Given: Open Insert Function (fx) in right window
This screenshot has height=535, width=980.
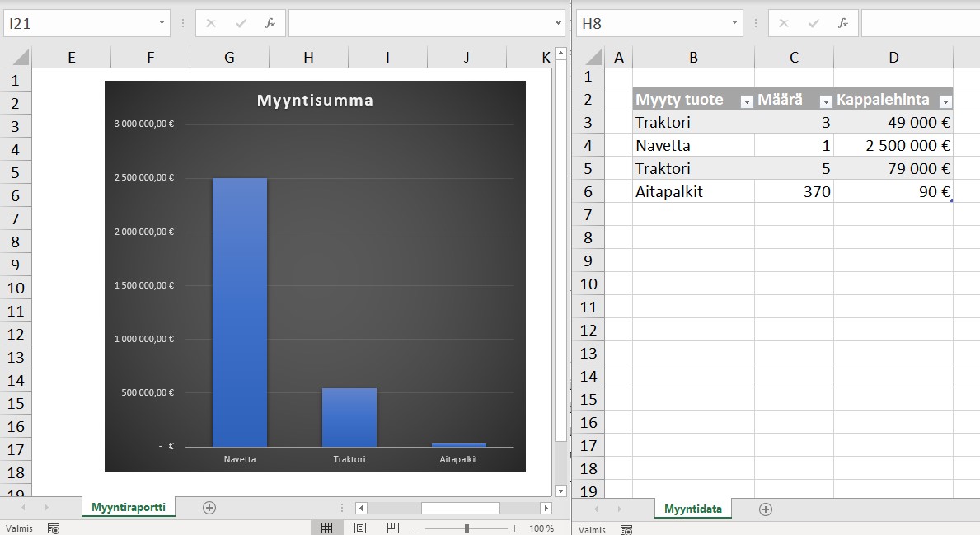Looking at the screenshot, I should pyautogui.click(x=842, y=24).
